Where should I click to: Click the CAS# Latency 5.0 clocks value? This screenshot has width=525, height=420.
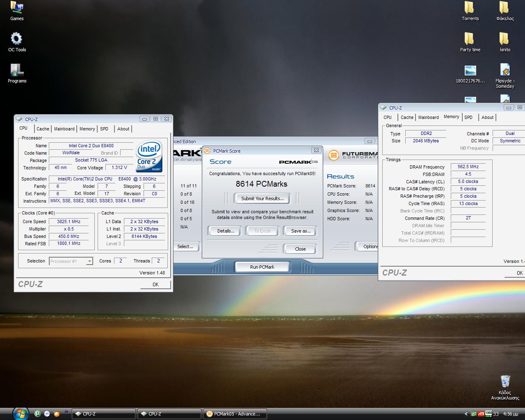[468, 181]
